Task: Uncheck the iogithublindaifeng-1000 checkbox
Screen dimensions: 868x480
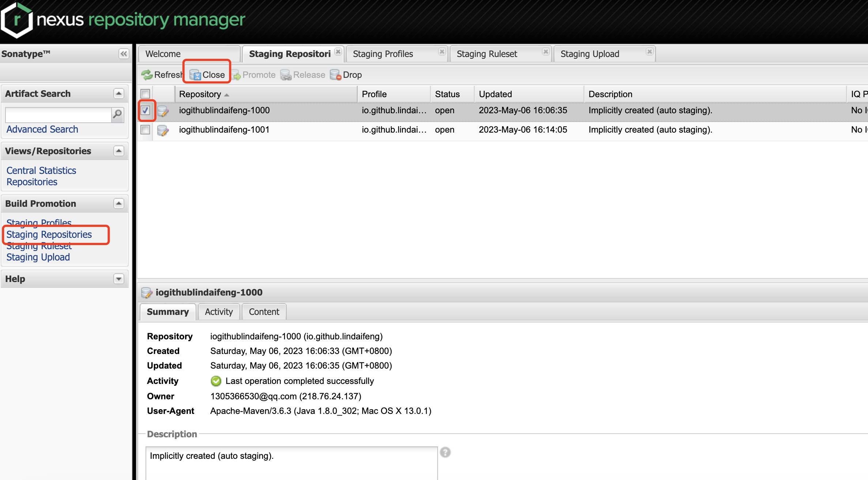Action: click(x=145, y=110)
